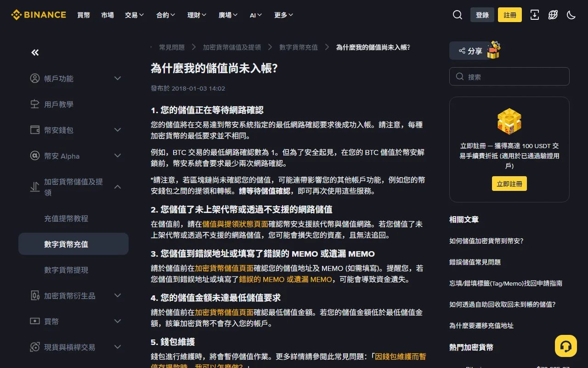Select 數字貨幣充值 sidebar item
Viewport: 588px width, 368px height.
point(73,244)
